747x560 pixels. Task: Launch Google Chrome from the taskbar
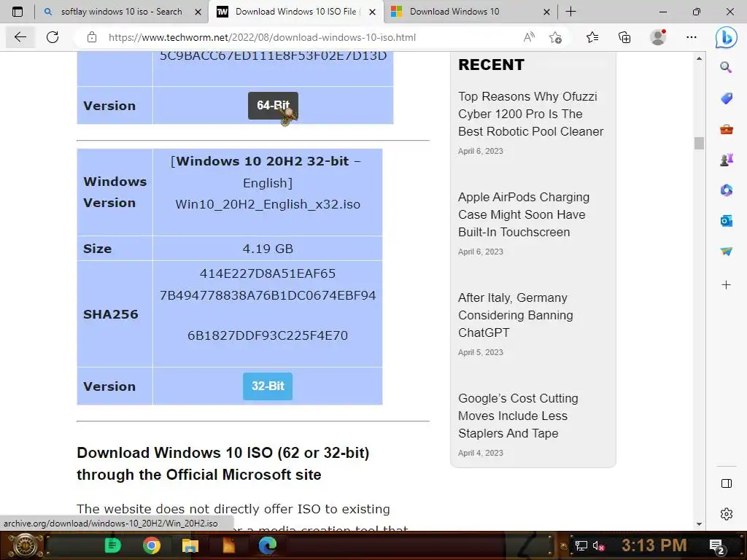[x=152, y=545]
